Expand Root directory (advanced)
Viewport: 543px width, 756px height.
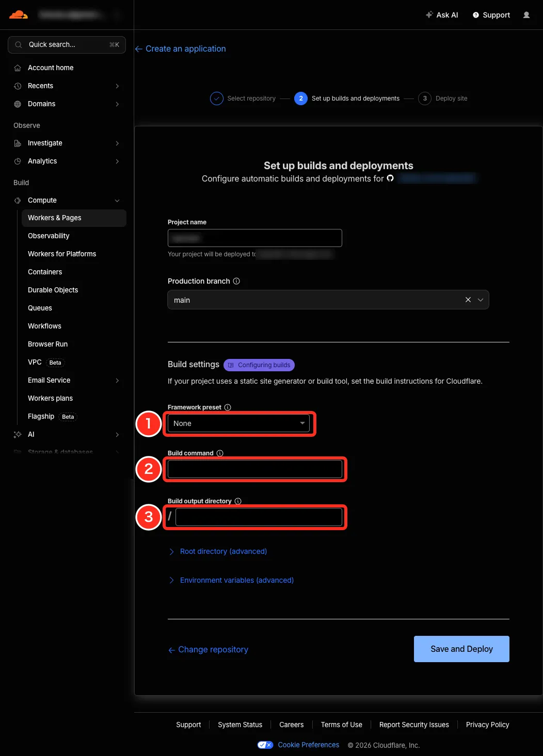218,552
